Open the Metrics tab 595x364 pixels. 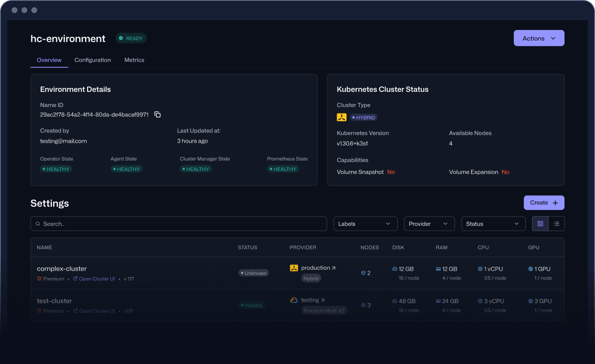pos(134,60)
